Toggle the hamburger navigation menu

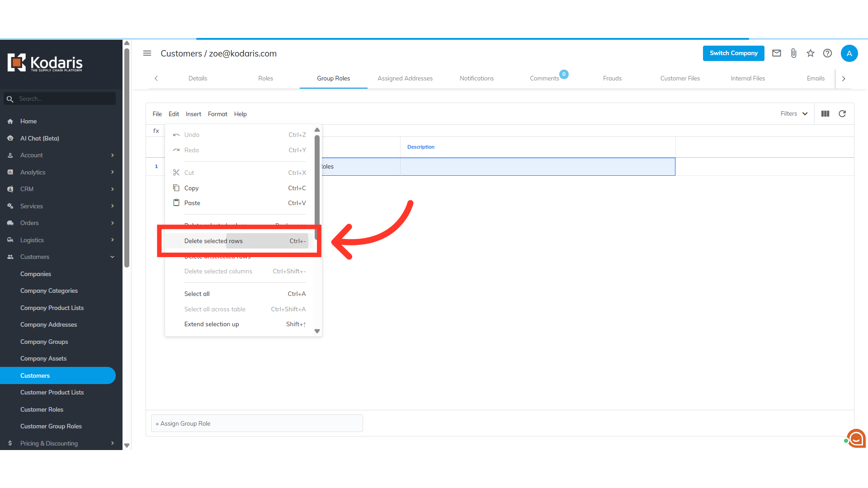point(147,53)
